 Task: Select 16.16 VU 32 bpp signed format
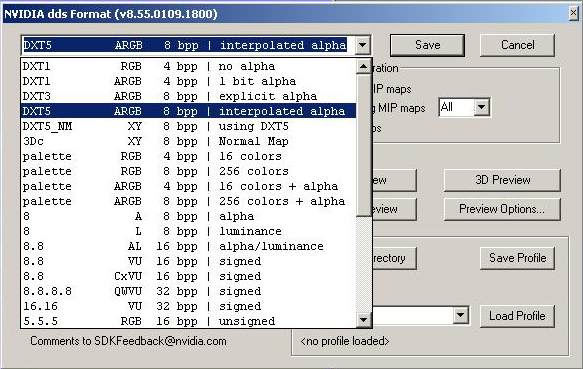[x=189, y=306]
